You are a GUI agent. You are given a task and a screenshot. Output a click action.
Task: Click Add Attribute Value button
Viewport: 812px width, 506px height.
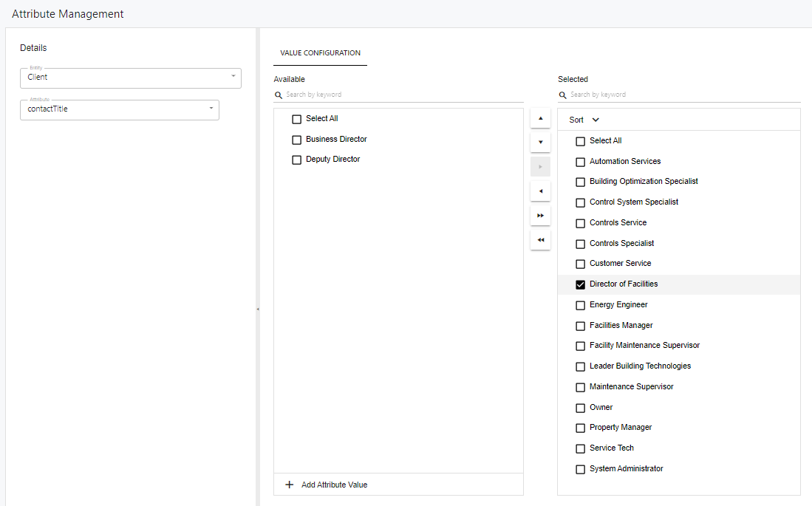pos(326,485)
